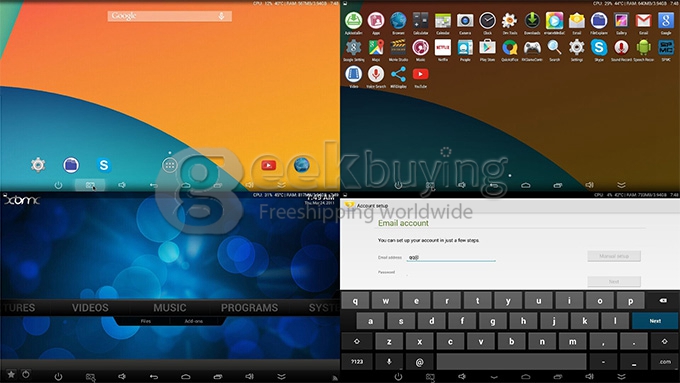The height and width of the screenshot is (383, 680).
Task: Launch the WifiDisplay share icon
Action: click(x=398, y=74)
